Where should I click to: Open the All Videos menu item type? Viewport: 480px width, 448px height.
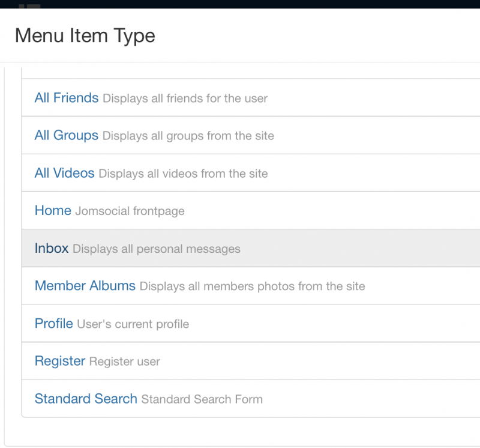(x=64, y=173)
